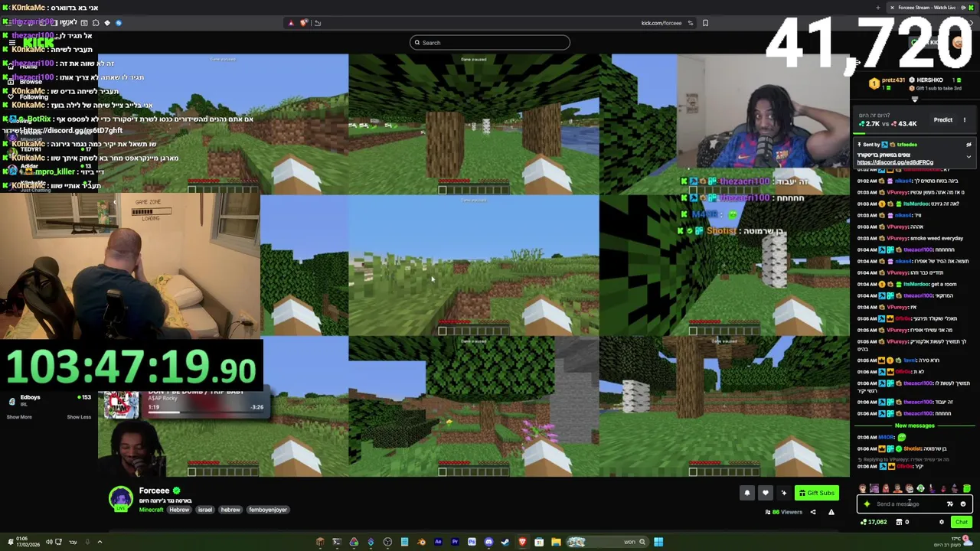Select the Hebrew language tag

pyautogui.click(x=179, y=510)
